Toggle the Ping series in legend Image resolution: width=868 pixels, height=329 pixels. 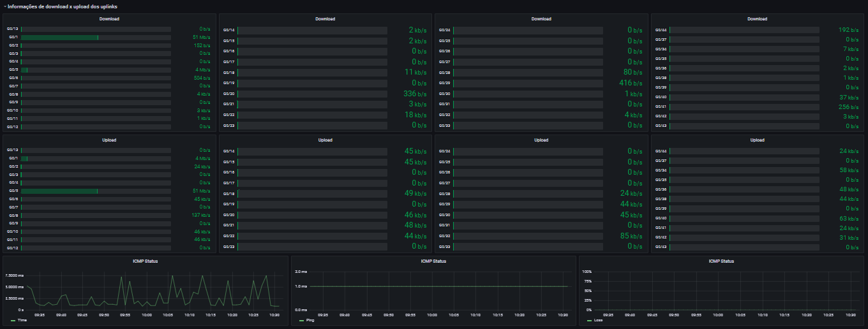310,320
